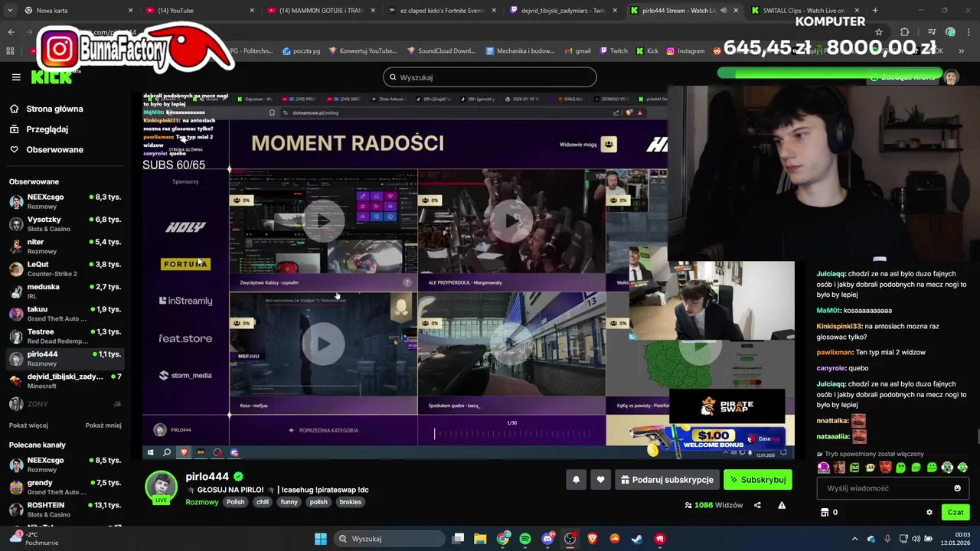Open Spotify from the taskbar
The image size is (980, 551).
tap(525, 539)
